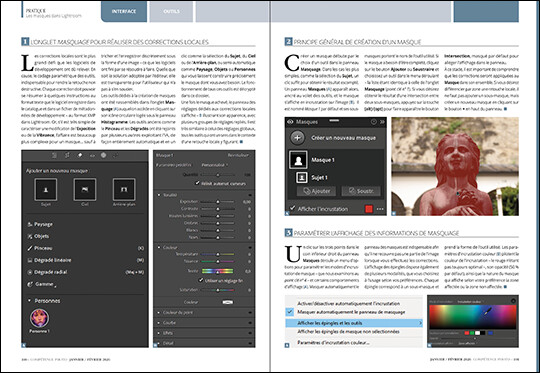Click the crop icon in tool strip

click(x=67, y=155)
